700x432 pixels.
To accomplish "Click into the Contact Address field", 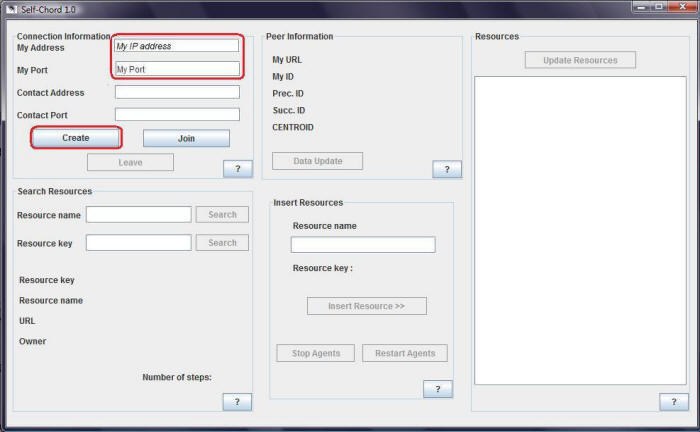I will [177, 92].
